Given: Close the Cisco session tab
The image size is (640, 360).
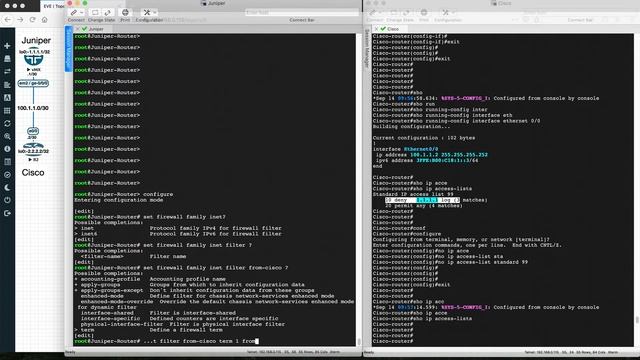Looking at the screenshot, I should click(x=376, y=29).
